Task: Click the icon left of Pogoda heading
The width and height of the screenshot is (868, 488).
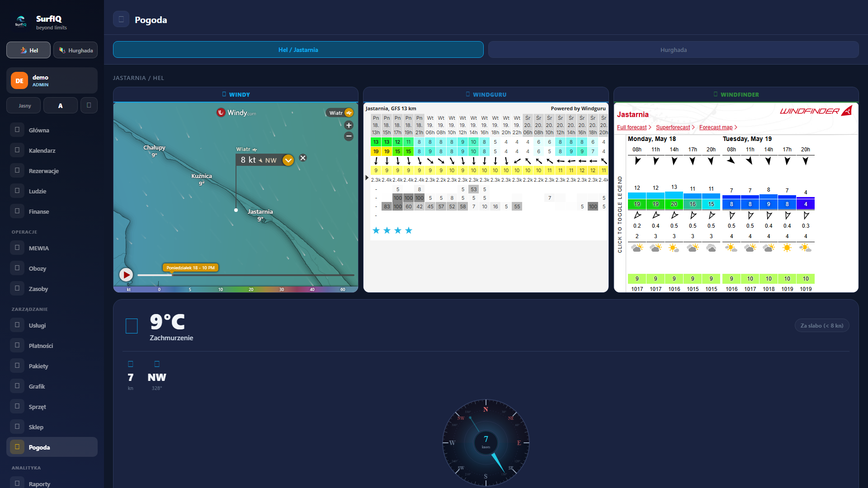Action: 121,19
